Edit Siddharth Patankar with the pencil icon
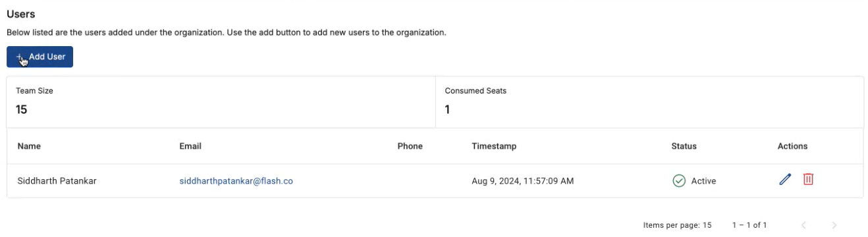This screenshot has width=868, height=237. pos(784,180)
